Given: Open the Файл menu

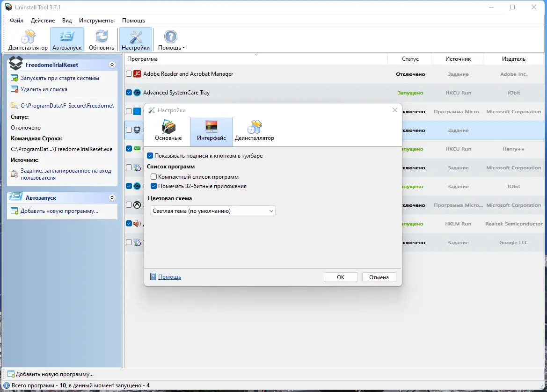Looking at the screenshot, I should [16, 21].
